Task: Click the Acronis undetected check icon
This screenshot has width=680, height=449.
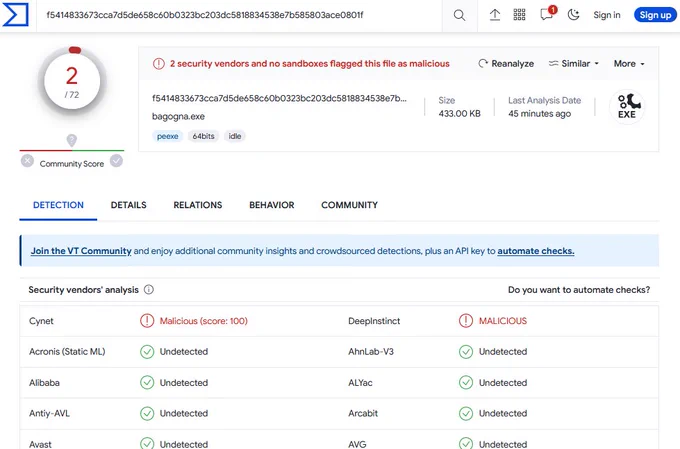Action: [147, 352]
